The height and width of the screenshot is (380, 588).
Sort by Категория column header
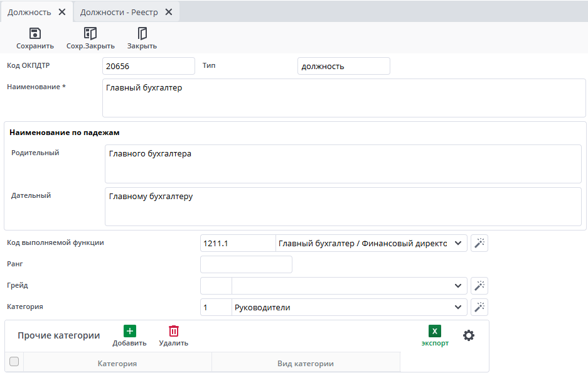tap(117, 363)
